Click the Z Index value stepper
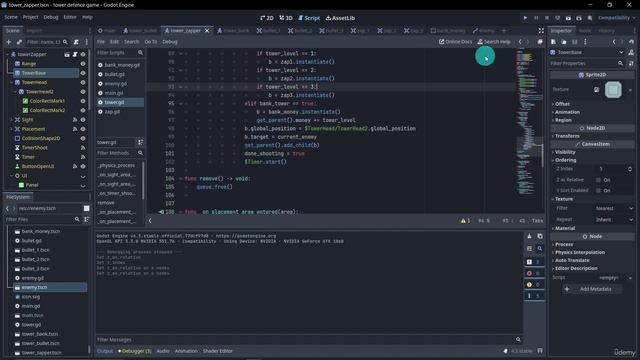This screenshot has width=640, height=360. pos(630,169)
